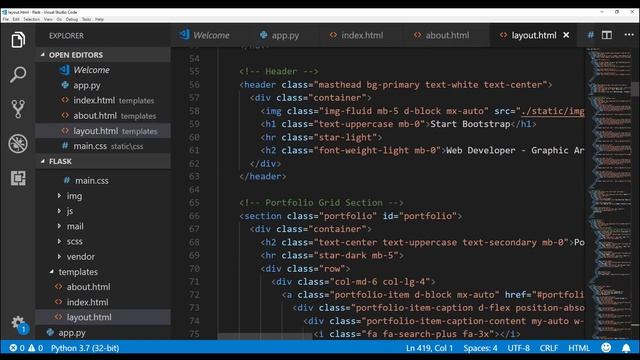640x360 pixels.
Task: Open main.css in FLASK tree
Action: pyautogui.click(x=103, y=180)
